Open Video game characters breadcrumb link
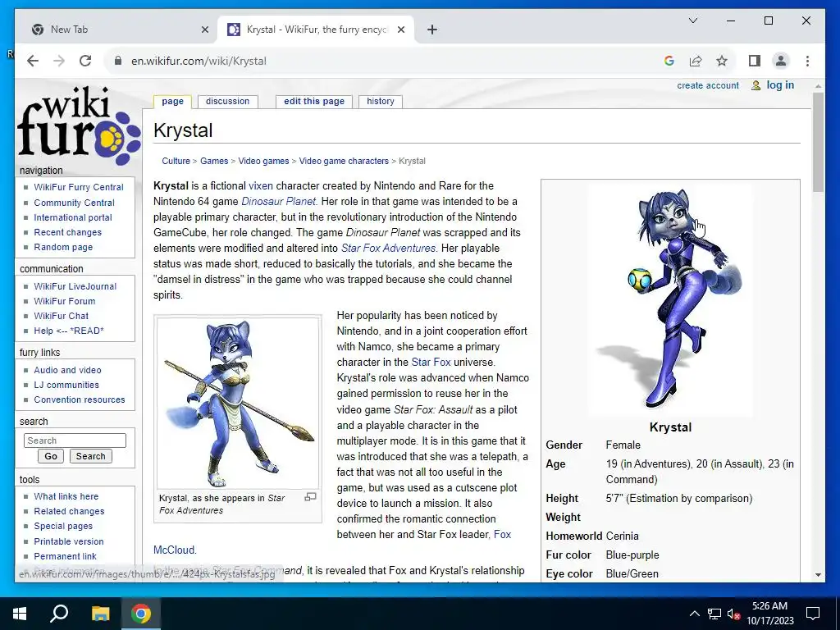The image size is (840, 630). pyautogui.click(x=344, y=162)
